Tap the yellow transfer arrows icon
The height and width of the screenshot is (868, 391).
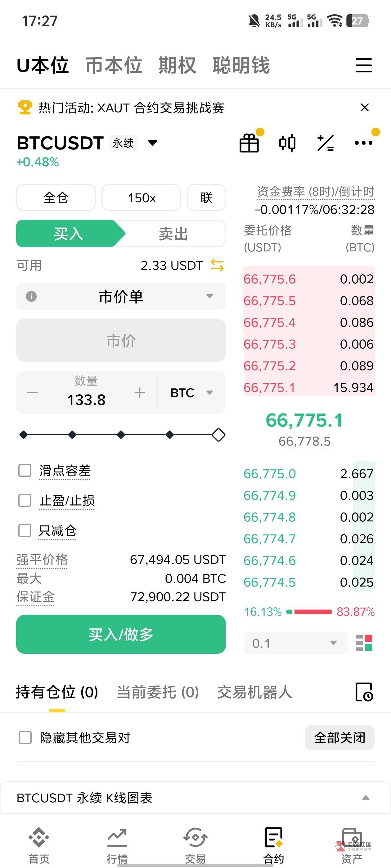point(217,265)
